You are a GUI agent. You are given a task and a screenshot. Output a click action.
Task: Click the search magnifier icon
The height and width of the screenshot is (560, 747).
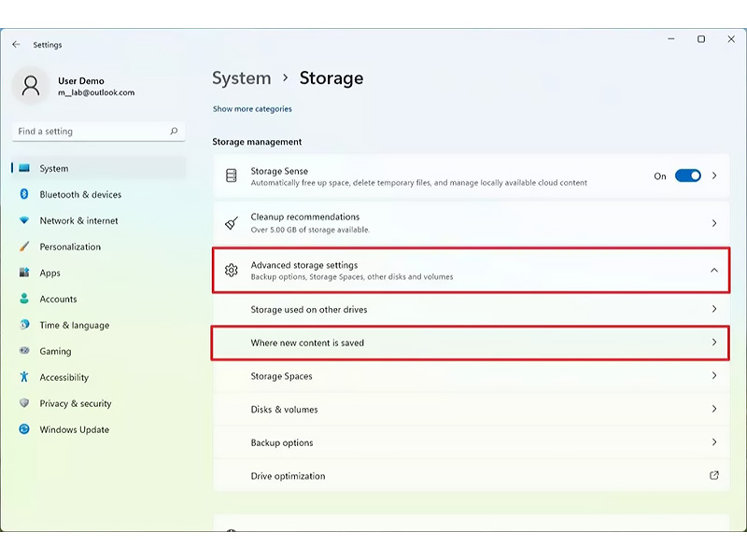pos(174,131)
